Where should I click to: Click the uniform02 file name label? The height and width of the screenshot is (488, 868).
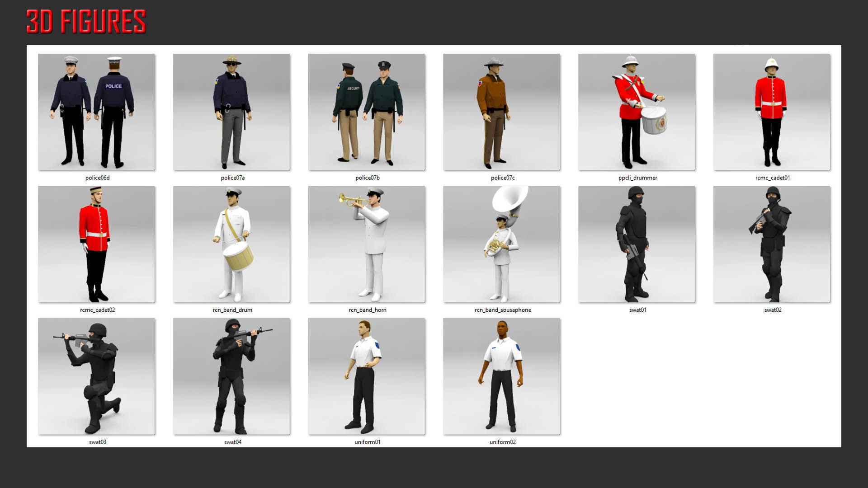(x=503, y=442)
